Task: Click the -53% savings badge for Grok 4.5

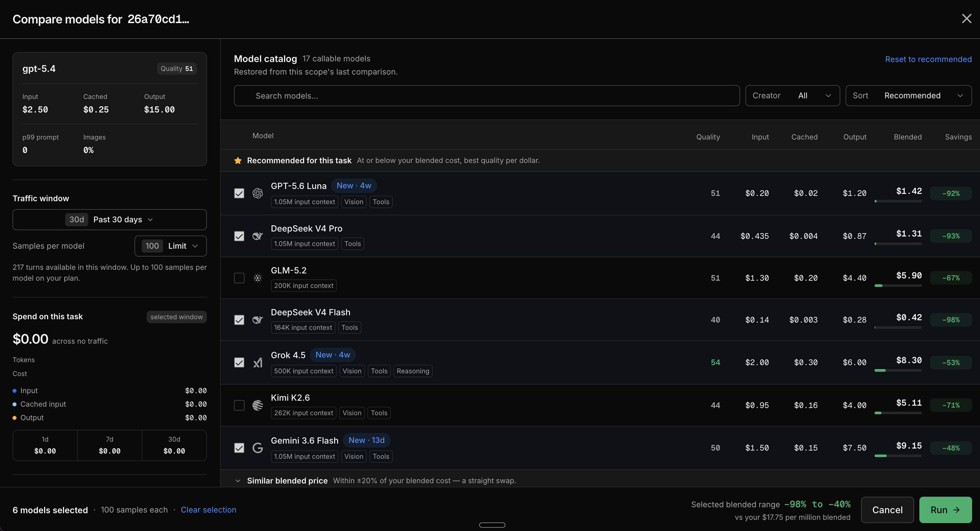Action: (951, 362)
